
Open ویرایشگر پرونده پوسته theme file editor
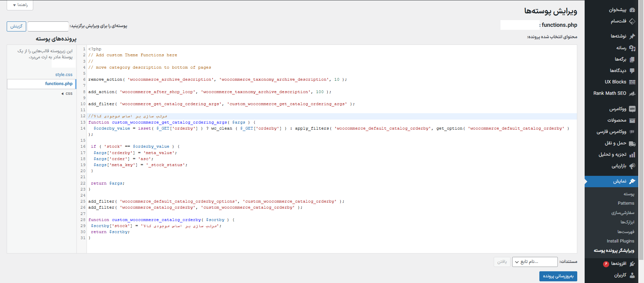coord(614,251)
